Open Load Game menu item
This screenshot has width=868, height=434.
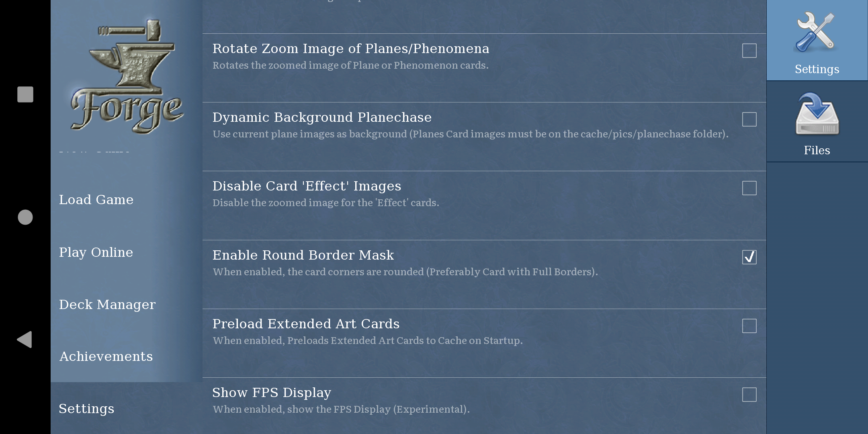(96, 200)
